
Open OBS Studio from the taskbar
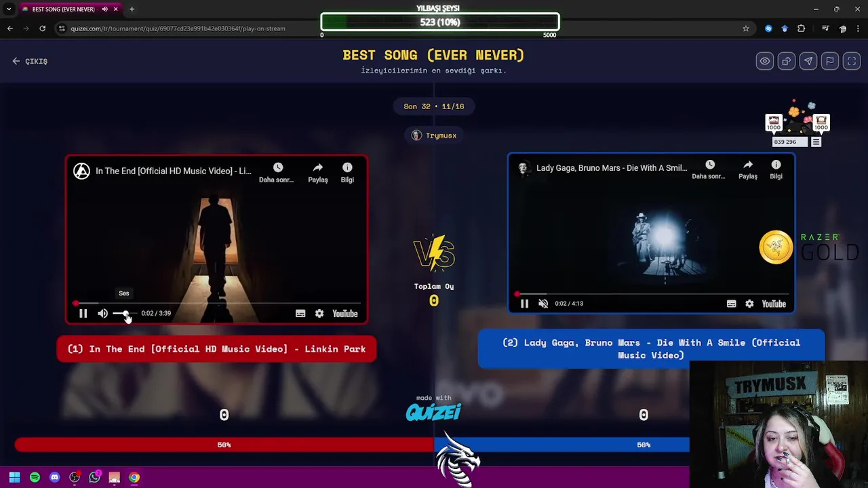click(x=75, y=477)
